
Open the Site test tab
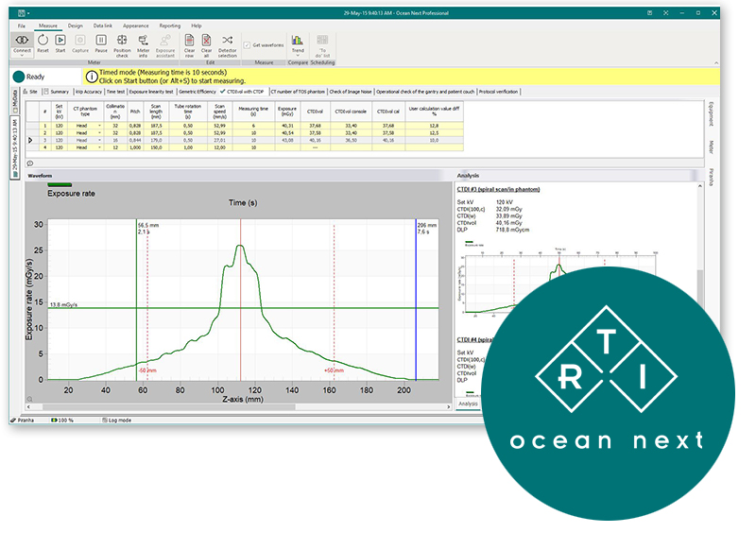[x=30, y=92]
